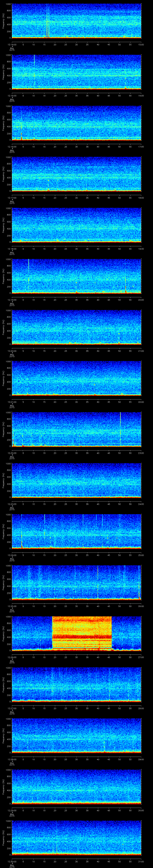153x868 pixels.
Task: Click 'Frequency (Hz)' axis label of 12:26:00 panel
Action: [4, 633]
